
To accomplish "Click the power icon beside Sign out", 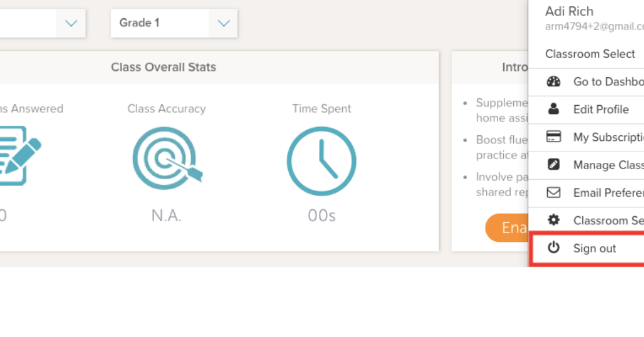I will pyautogui.click(x=553, y=248).
